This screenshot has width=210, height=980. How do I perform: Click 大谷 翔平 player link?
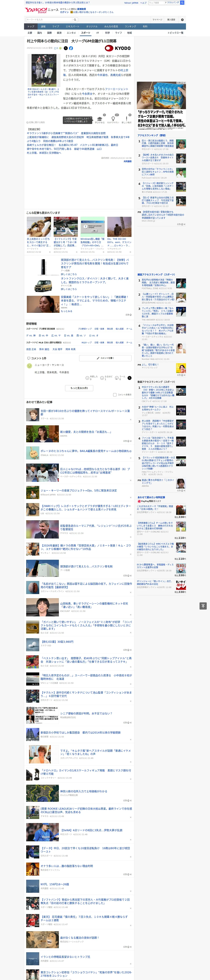(57, 349)
